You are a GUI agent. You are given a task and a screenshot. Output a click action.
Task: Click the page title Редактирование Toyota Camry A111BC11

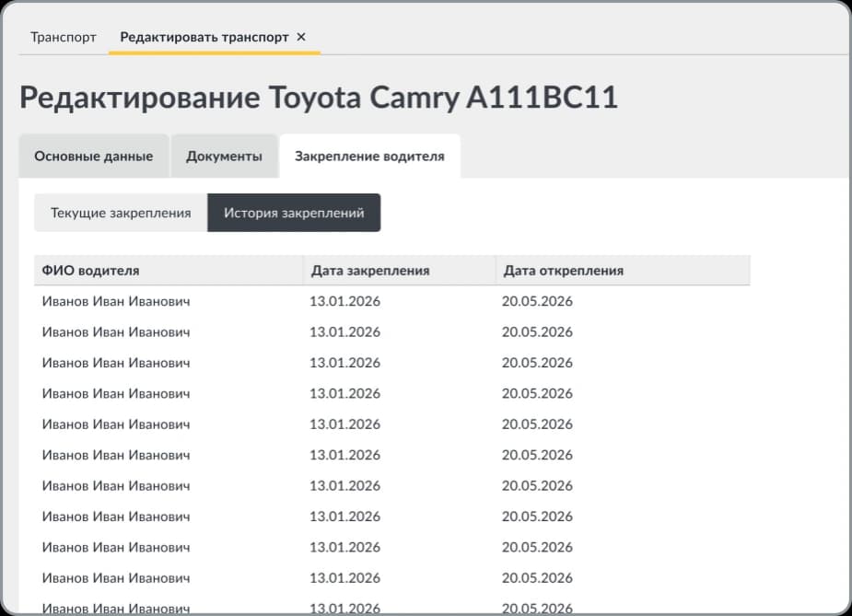point(319,98)
